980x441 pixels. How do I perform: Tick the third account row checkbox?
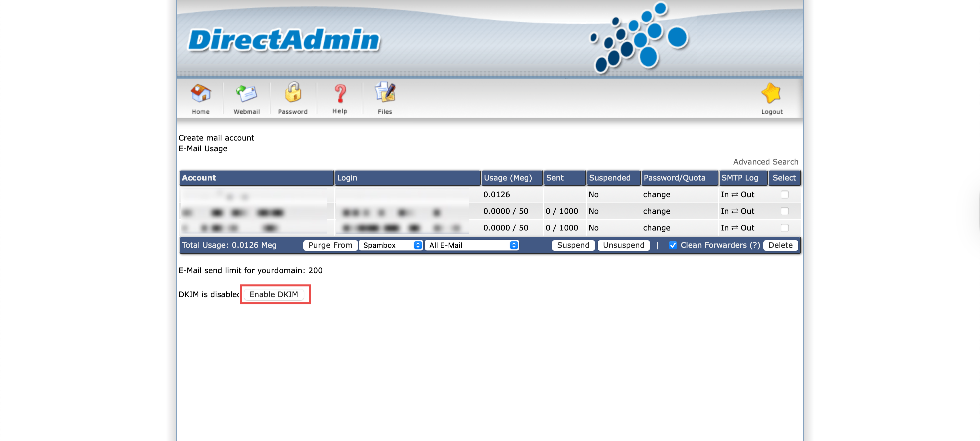[x=784, y=228]
